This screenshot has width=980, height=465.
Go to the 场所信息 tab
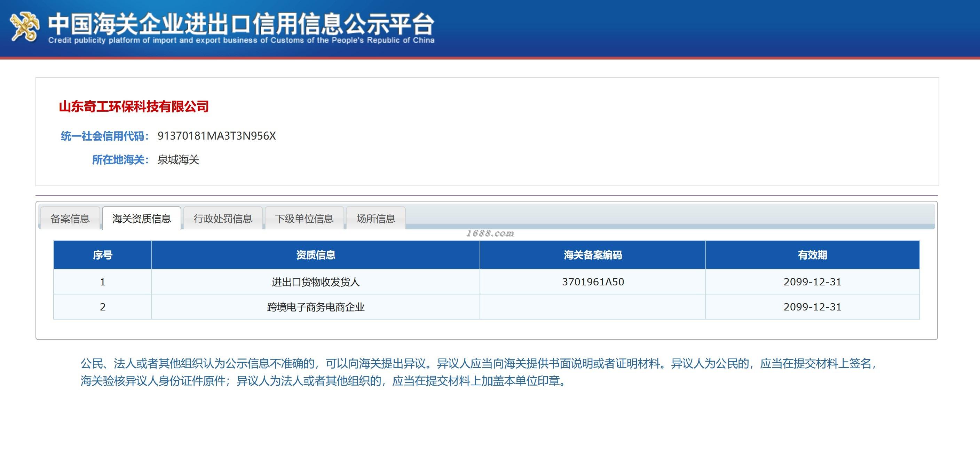tap(376, 219)
